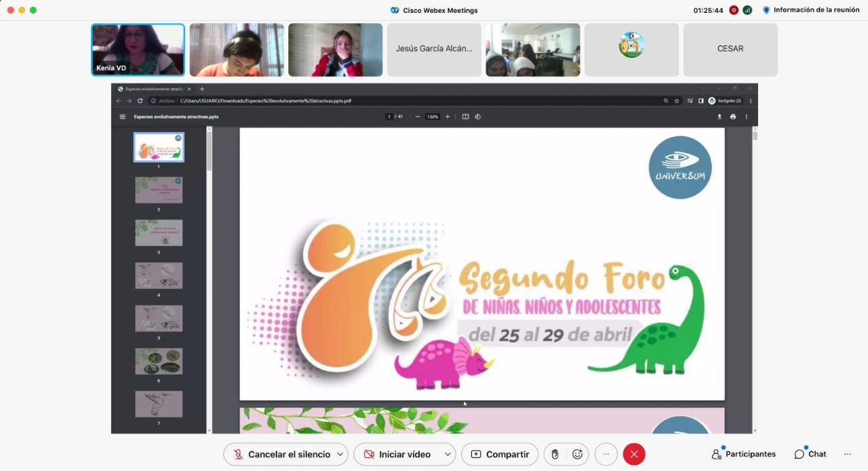Select the CESAR participant tile
The width and height of the screenshot is (868, 471).
point(730,49)
